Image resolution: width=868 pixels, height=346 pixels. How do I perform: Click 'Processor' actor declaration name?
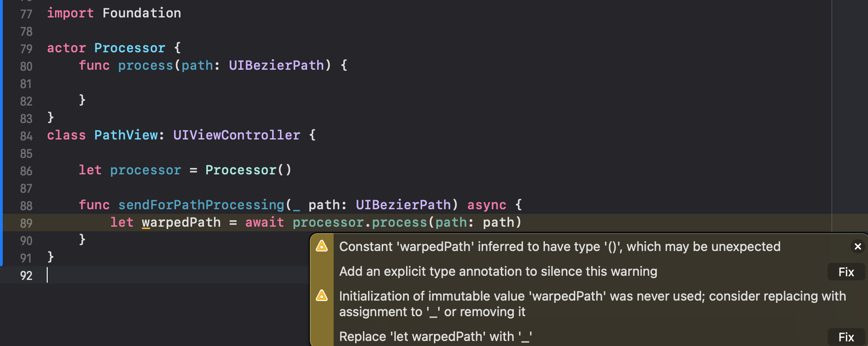tap(130, 48)
